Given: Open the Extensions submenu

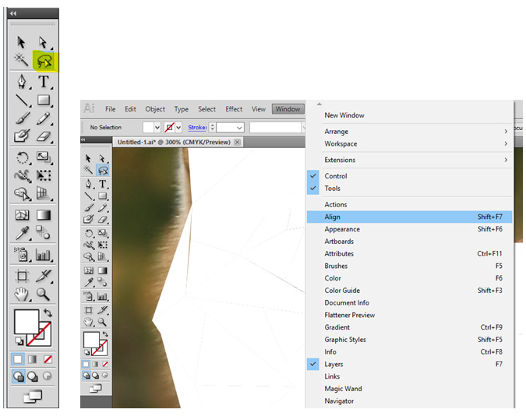Looking at the screenshot, I should [x=340, y=160].
